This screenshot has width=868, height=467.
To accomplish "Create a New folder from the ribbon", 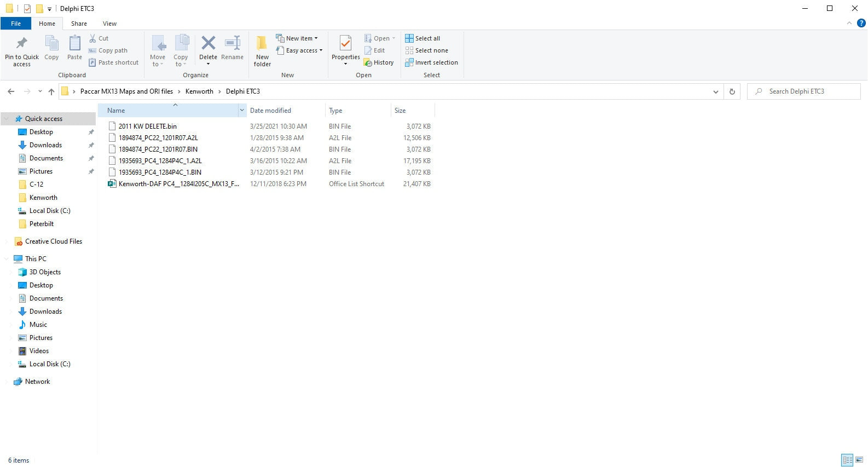I will pos(262,50).
